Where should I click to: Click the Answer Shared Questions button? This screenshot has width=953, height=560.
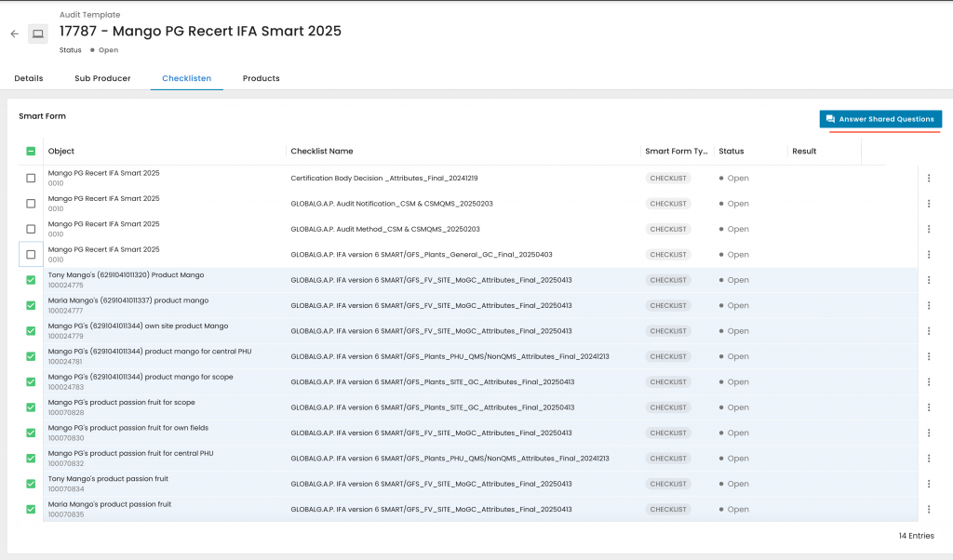[x=880, y=119]
